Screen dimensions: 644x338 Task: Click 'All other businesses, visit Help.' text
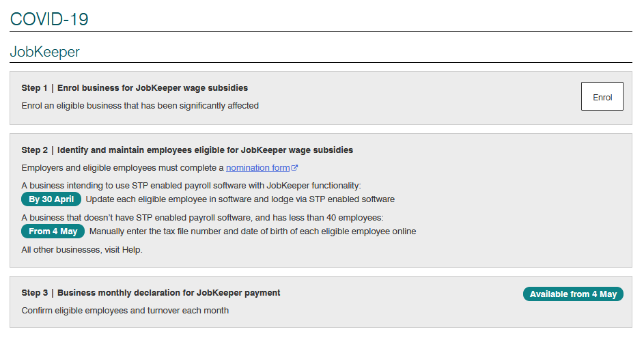pos(82,250)
